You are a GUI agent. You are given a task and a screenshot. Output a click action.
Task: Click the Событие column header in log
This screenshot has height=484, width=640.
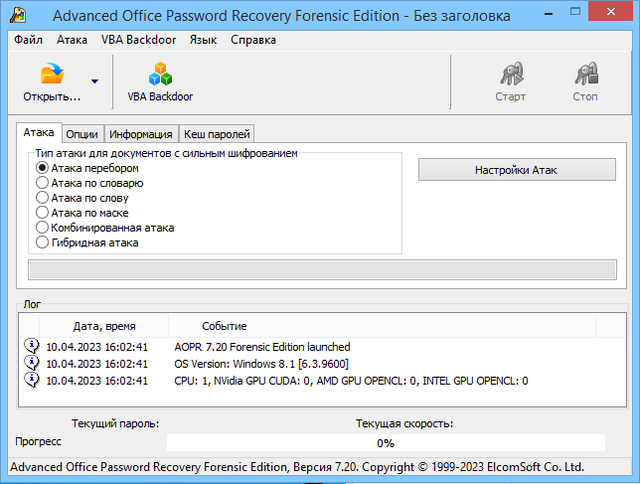tap(224, 326)
